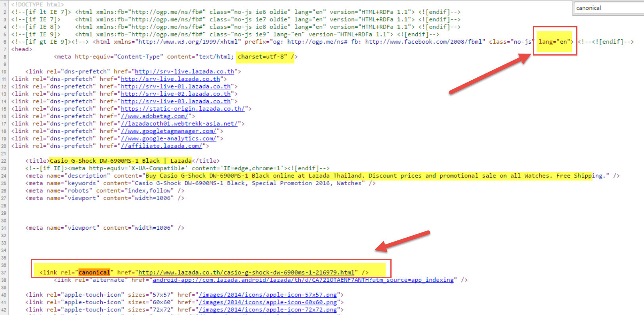Open srv-live.lazada.co.th link on line 10
The height and width of the screenshot is (315, 644).
(184, 71)
